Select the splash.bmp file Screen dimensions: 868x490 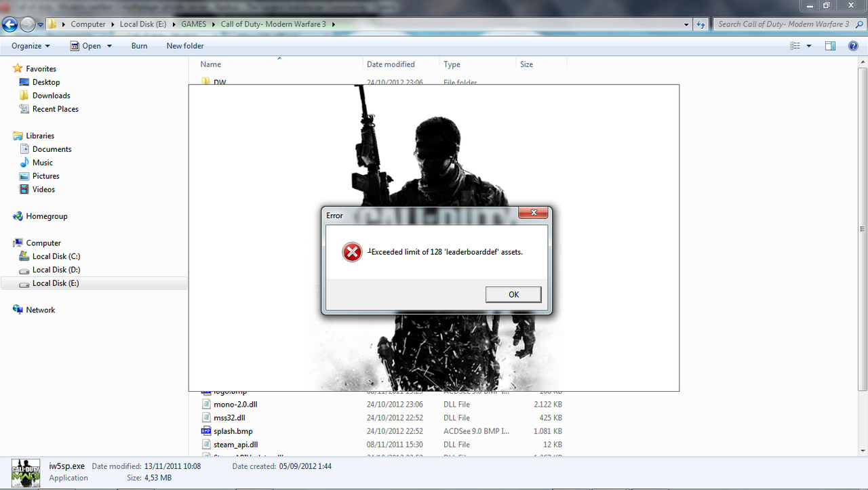click(x=233, y=432)
